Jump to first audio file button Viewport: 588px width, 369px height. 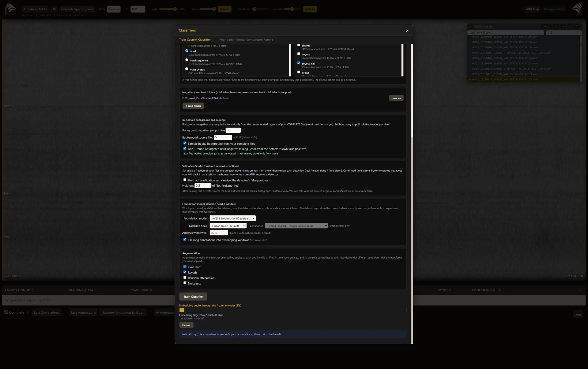pyautogui.click(x=556, y=27)
